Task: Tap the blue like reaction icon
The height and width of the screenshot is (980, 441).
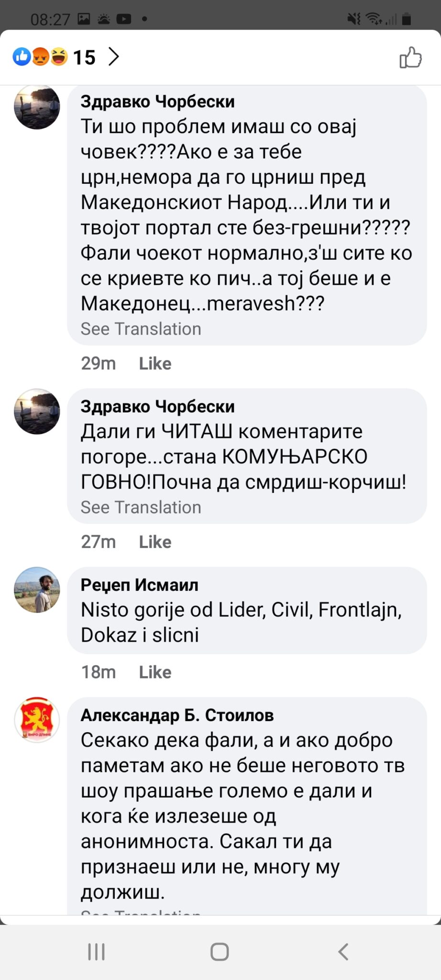Action: pos(22,57)
